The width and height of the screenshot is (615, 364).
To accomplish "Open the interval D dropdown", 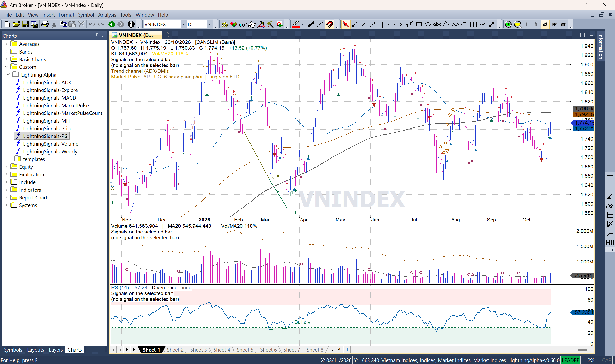I will click(x=209, y=24).
